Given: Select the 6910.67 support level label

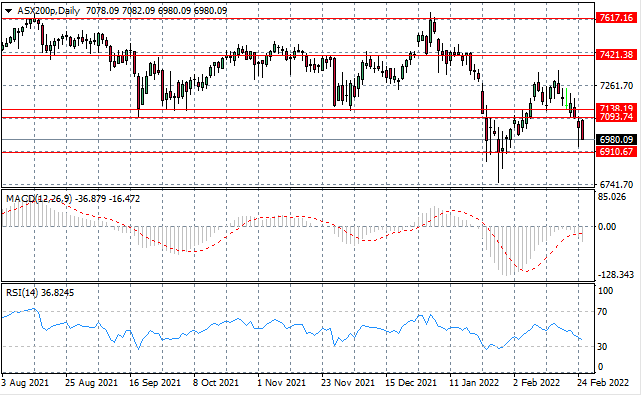Looking at the screenshot, I should [x=616, y=152].
